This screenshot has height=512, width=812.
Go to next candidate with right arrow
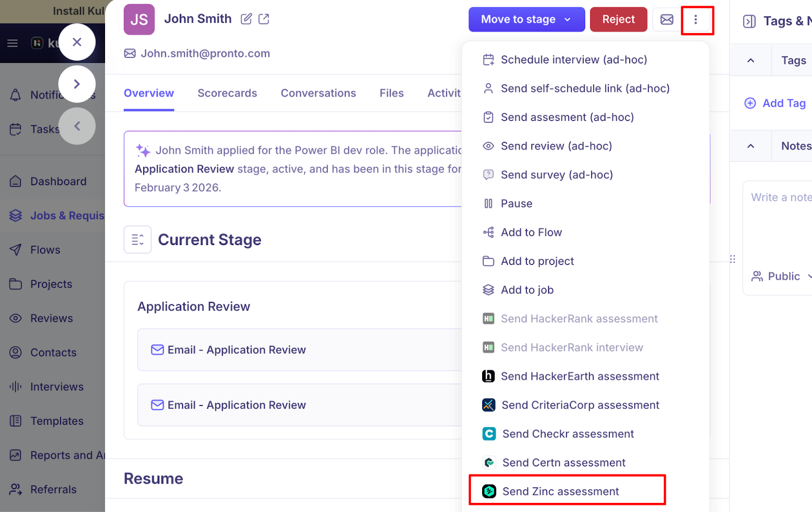(x=77, y=84)
